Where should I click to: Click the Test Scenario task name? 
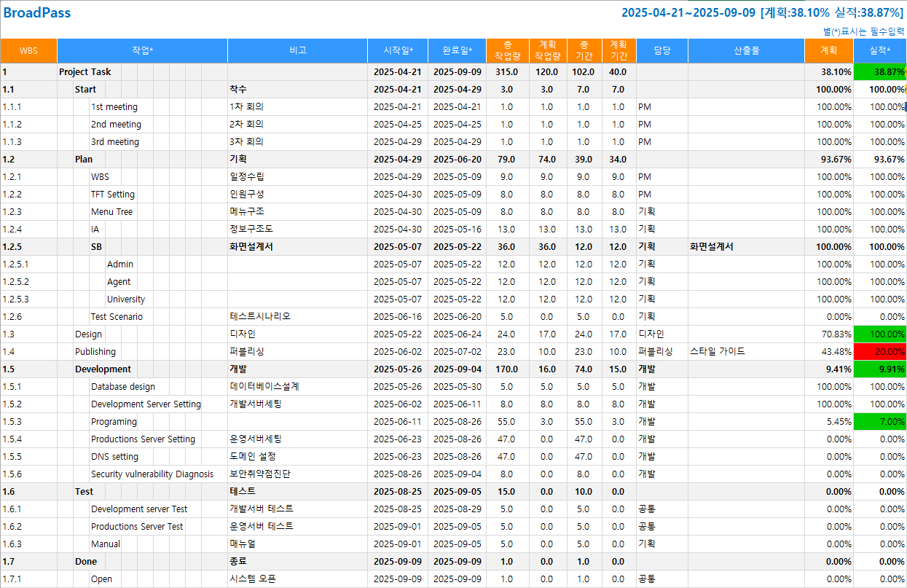[x=117, y=317]
